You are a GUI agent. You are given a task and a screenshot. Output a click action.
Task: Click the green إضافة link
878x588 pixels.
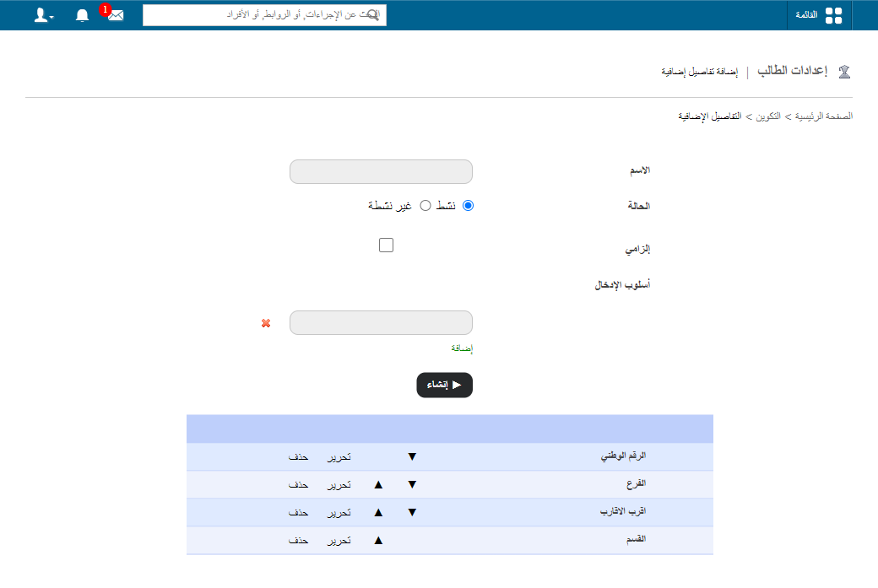click(x=462, y=348)
